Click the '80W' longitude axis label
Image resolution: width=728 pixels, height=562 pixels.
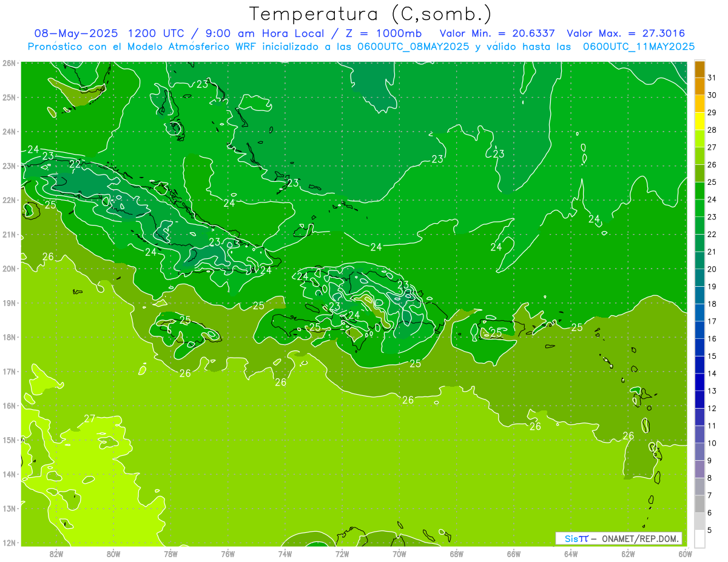(x=113, y=554)
